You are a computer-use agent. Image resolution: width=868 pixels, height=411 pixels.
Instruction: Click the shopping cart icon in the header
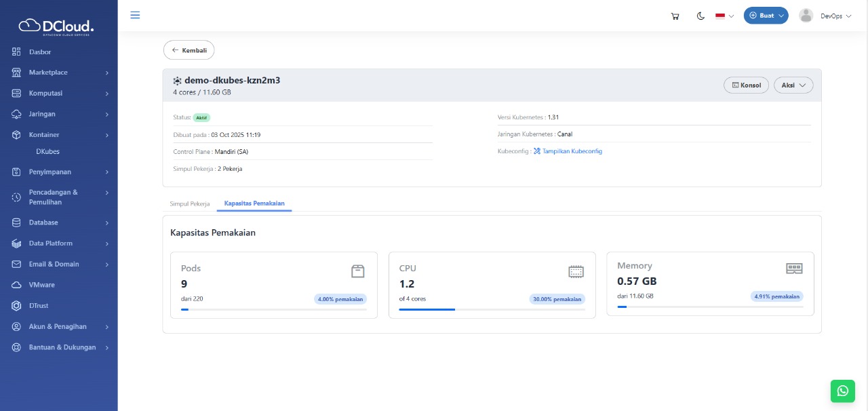click(x=675, y=16)
